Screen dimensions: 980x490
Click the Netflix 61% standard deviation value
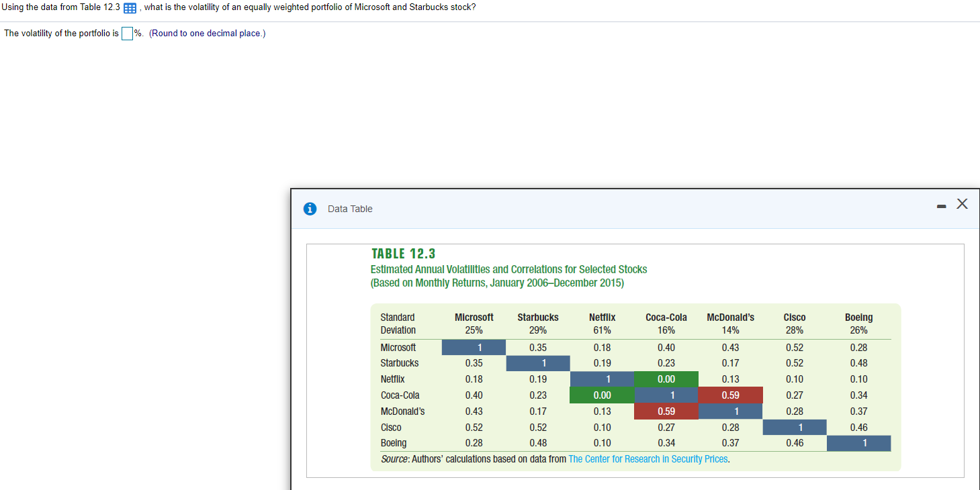click(x=602, y=330)
